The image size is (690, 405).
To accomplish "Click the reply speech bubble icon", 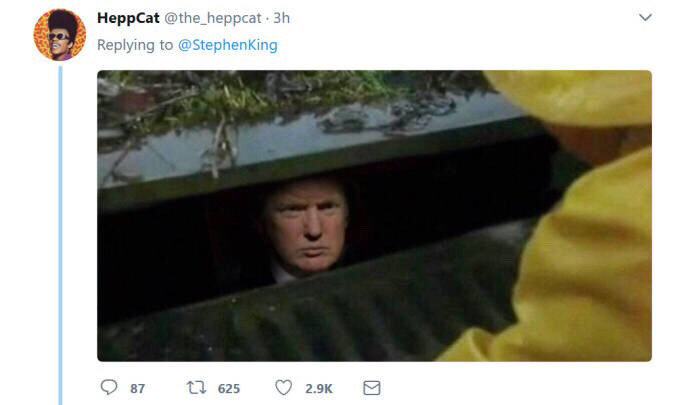I will (x=109, y=387).
